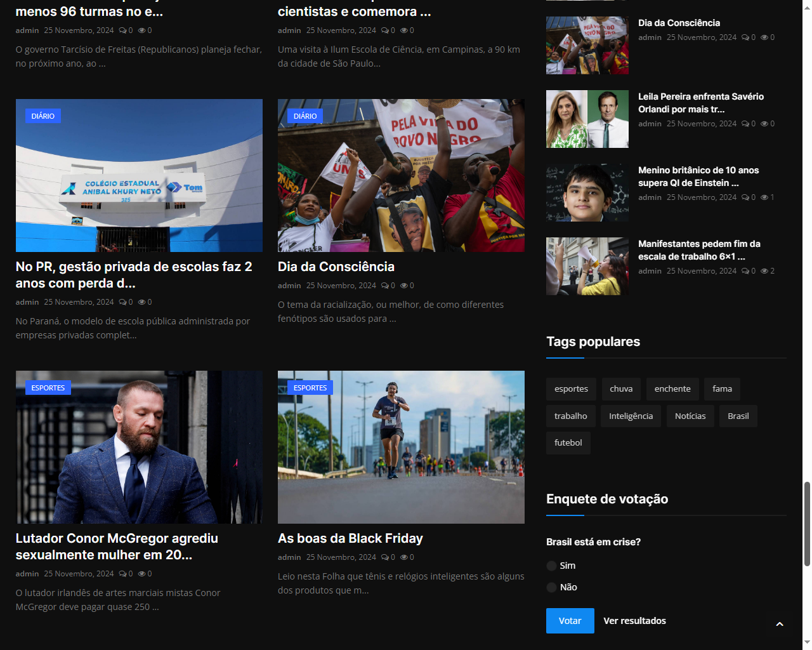Click comments icon under Dia da Consciência article

tap(384, 286)
